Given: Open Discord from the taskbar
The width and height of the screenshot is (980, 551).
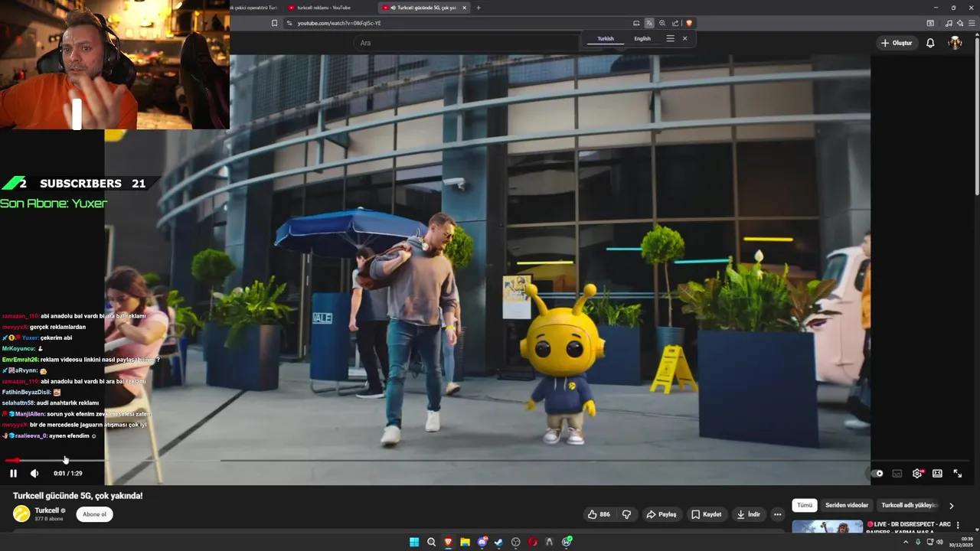Looking at the screenshot, I should pyautogui.click(x=482, y=542).
